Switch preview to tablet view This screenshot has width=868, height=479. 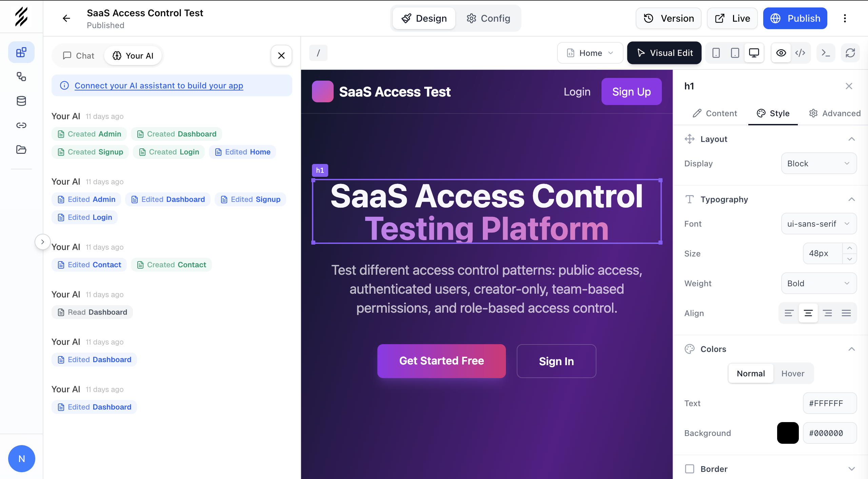734,53
